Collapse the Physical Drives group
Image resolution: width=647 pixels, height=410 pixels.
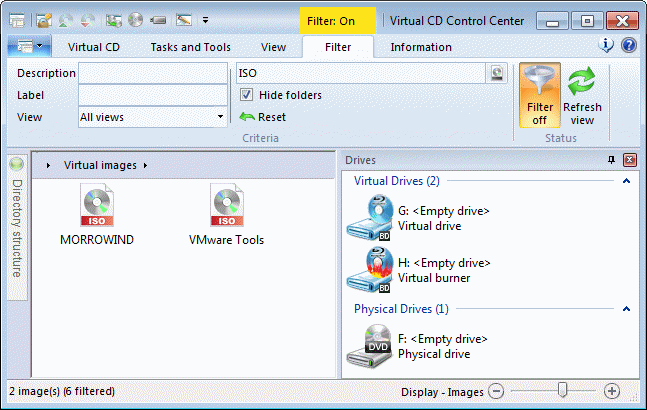coord(626,309)
